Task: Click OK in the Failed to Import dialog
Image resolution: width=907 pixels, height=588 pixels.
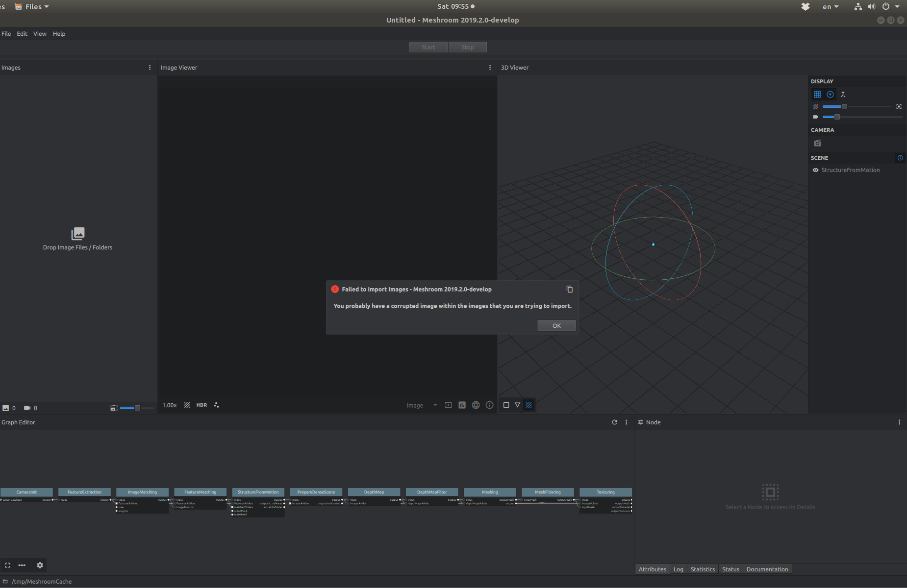Action: pos(556,326)
